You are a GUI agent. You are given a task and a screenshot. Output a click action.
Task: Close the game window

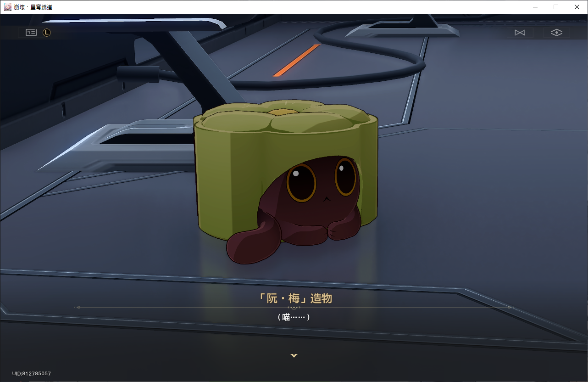(x=577, y=7)
